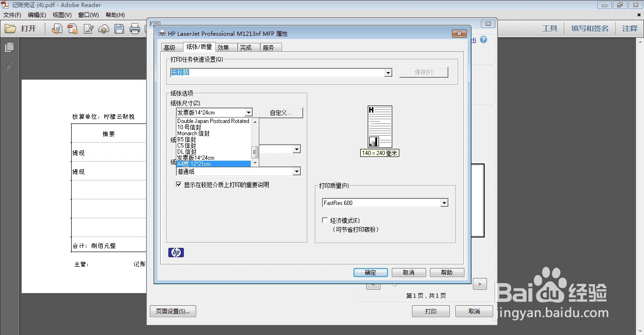
Task: Open the 纸张尺寸 dropdown arrow
Action: tap(248, 113)
